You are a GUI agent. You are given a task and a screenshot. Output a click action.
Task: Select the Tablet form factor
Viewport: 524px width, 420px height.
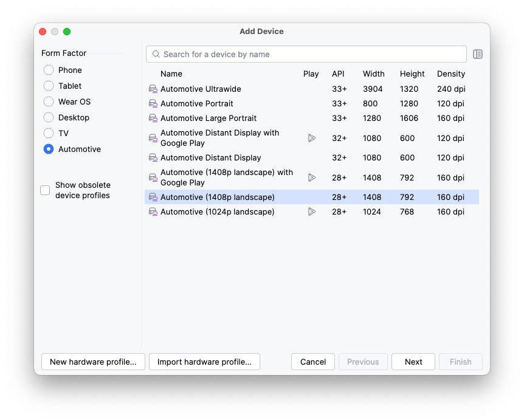pyautogui.click(x=49, y=86)
